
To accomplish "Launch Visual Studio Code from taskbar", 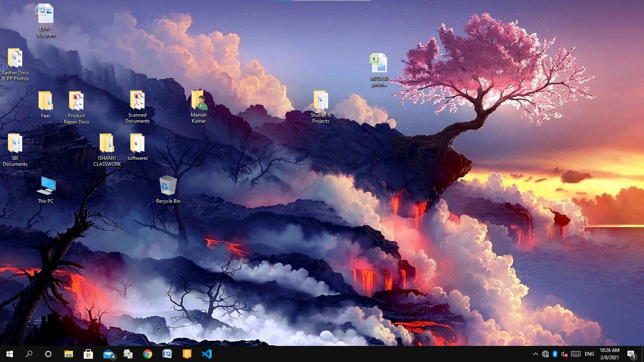I will tap(207, 354).
